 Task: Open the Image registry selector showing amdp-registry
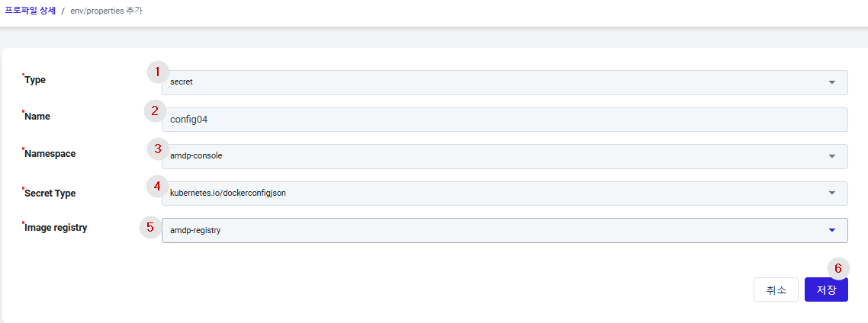504,231
